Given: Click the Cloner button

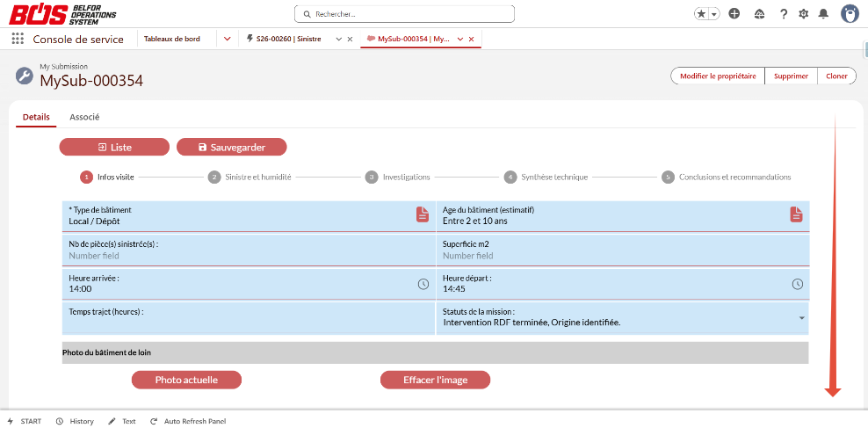Looking at the screenshot, I should [x=836, y=76].
